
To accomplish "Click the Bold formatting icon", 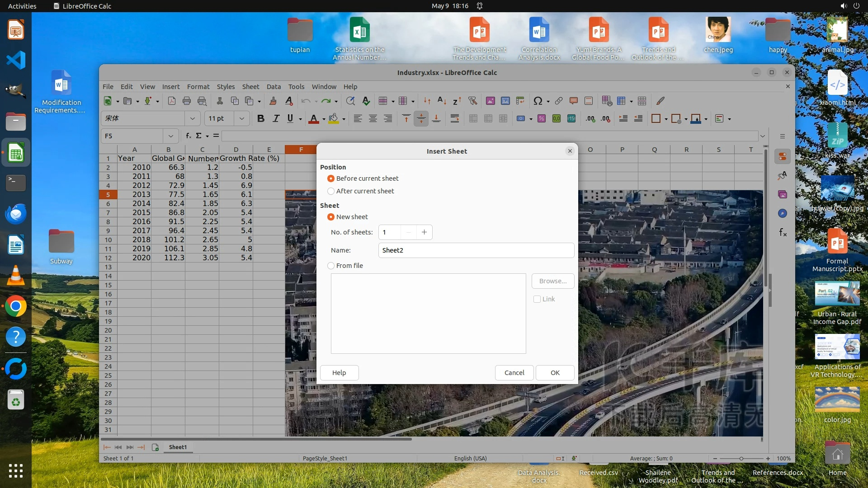I will [x=260, y=118].
